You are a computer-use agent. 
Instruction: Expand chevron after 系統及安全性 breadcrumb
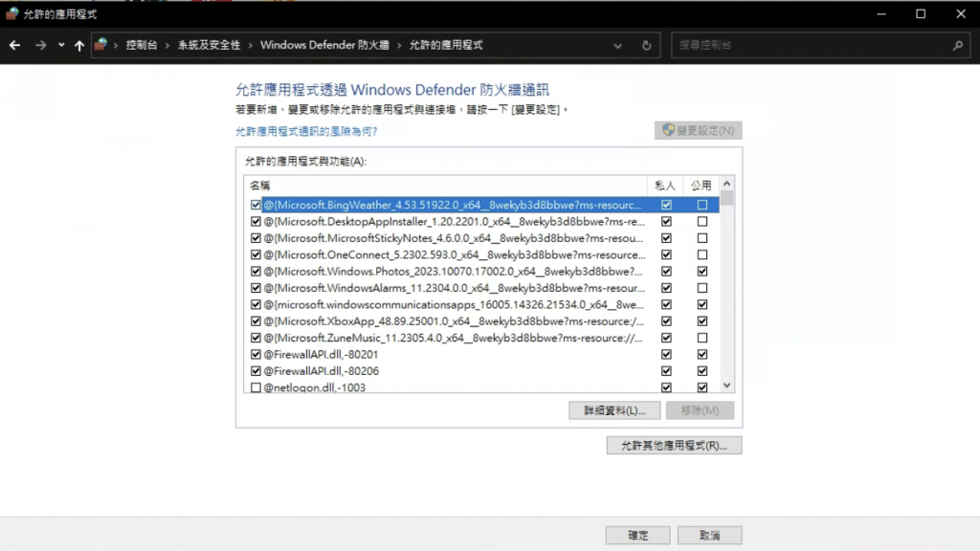(x=250, y=45)
